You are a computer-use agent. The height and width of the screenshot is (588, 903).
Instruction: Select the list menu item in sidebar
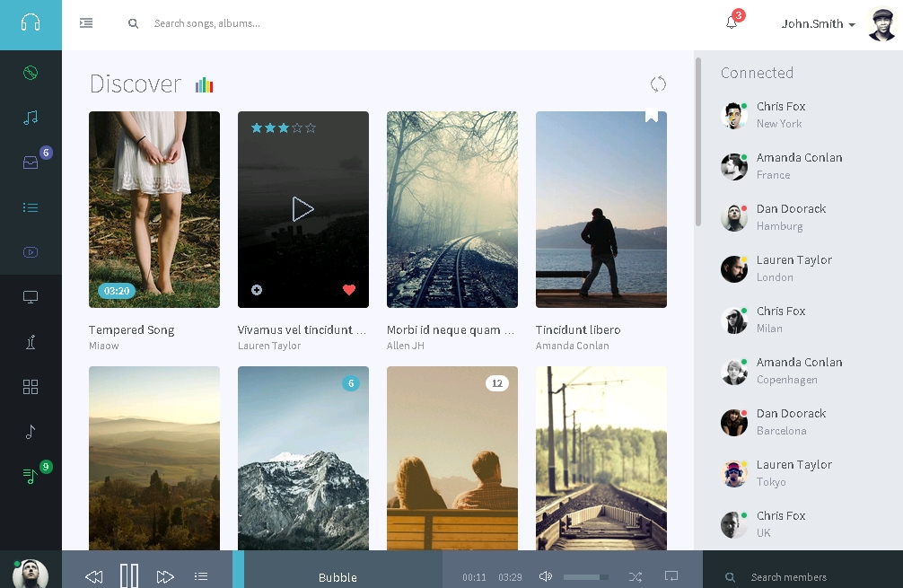[x=31, y=207]
